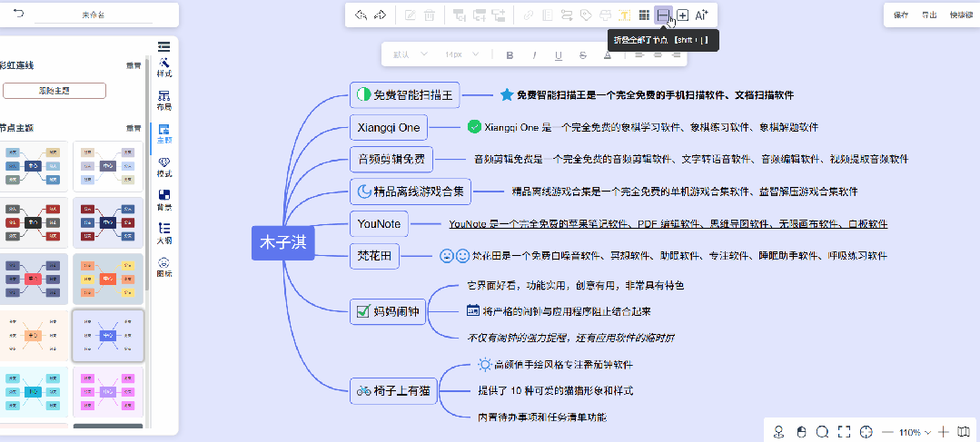Screen dimensions: 980x442
Task: Click the tag label icon
Action: pyautogui.click(x=586, y=15)
